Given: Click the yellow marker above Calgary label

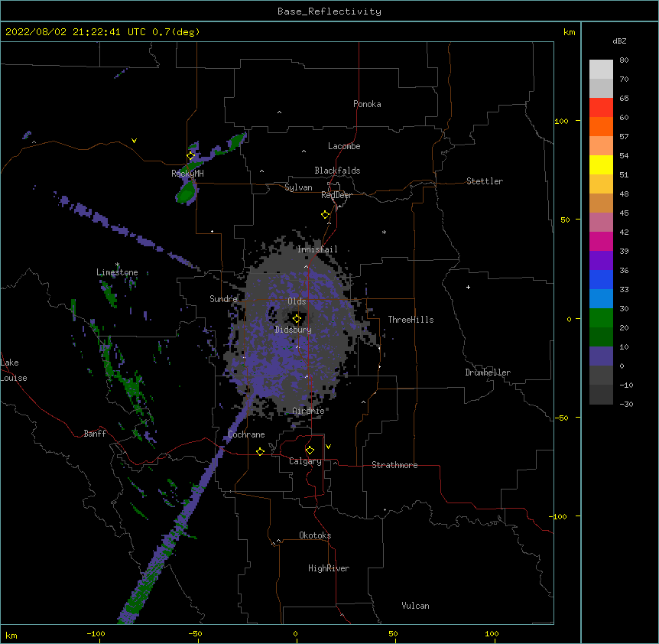Looking at the screenshot, I should [x=310, y=450].
